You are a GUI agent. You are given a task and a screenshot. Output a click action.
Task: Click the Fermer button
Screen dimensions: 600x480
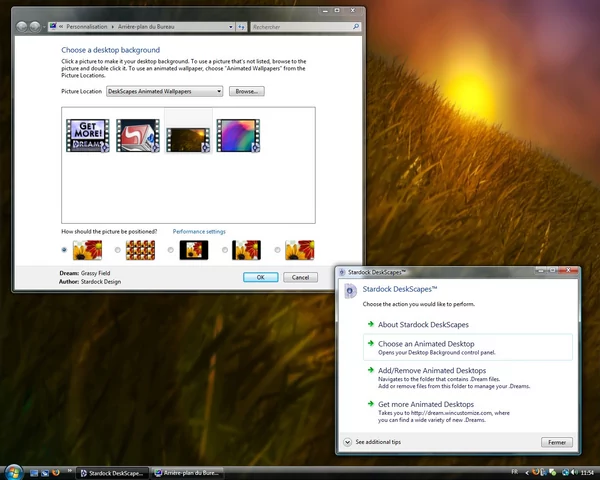(x=557, y=442)
